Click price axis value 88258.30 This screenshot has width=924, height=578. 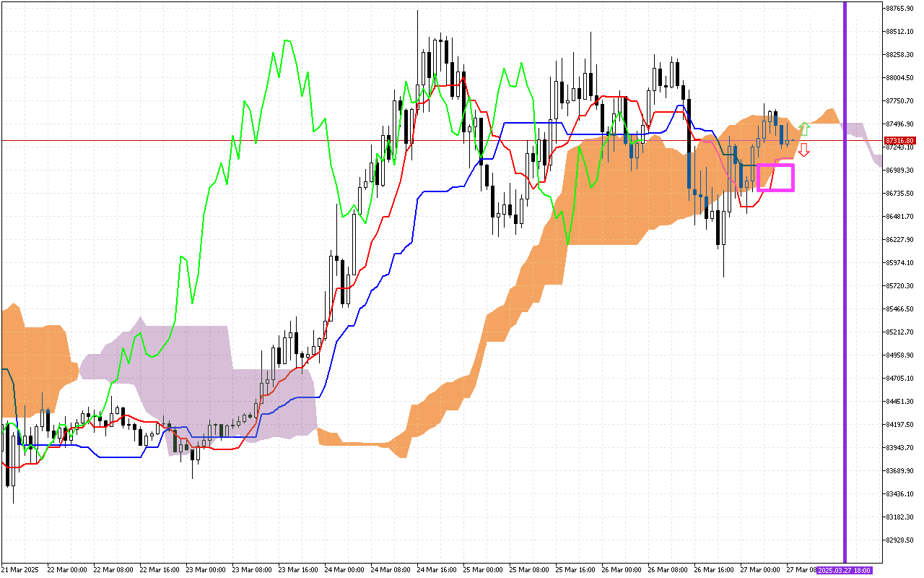[x=899, y=55]
